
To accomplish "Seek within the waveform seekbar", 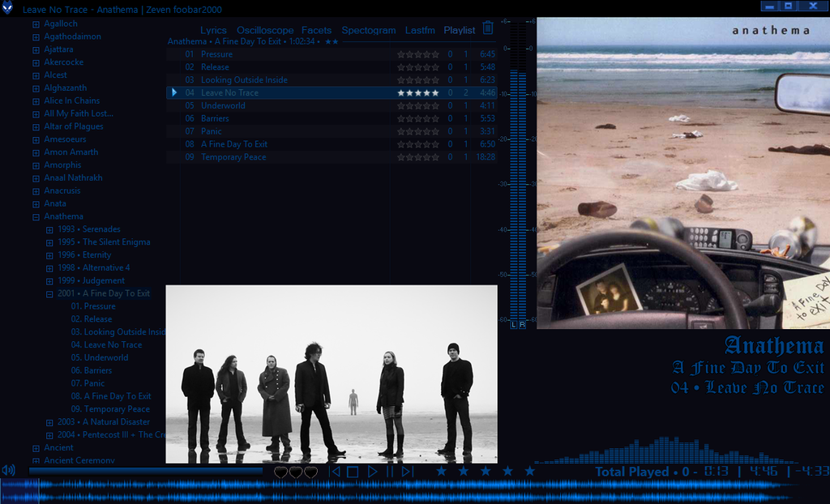I will pos(415,491).
